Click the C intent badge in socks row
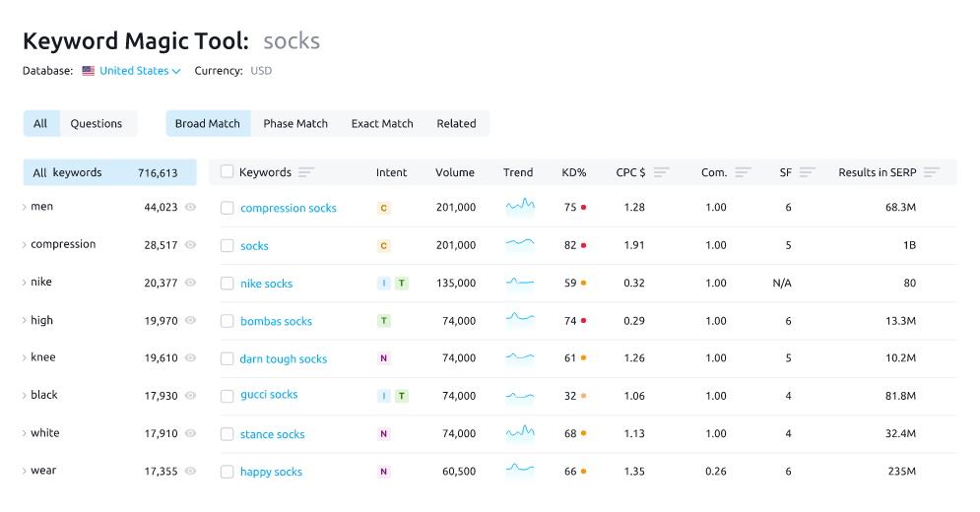Viewport: 980px width, 512px height. tap(384, 246)
